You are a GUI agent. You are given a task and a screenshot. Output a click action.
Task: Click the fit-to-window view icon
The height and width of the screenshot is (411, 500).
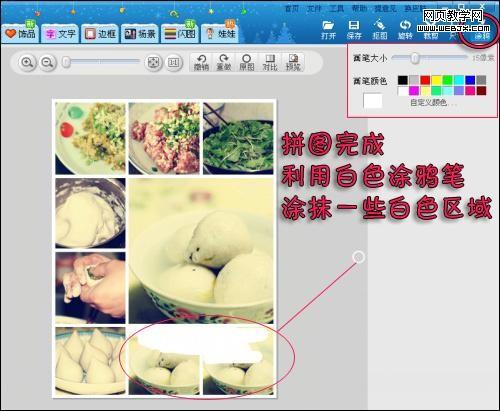coord(153,62)
